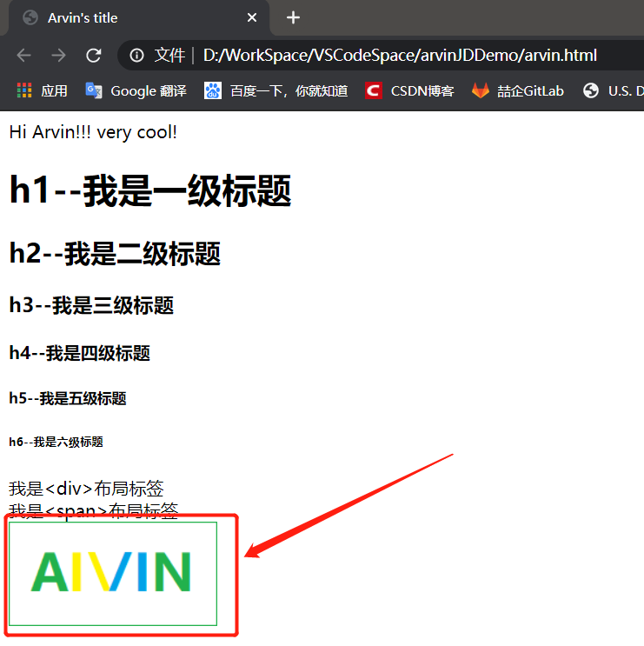Click heading 'h5--我是五级标题'
Image resolution: width=644 pixels, height=646 pixels.
coord(68,398)
